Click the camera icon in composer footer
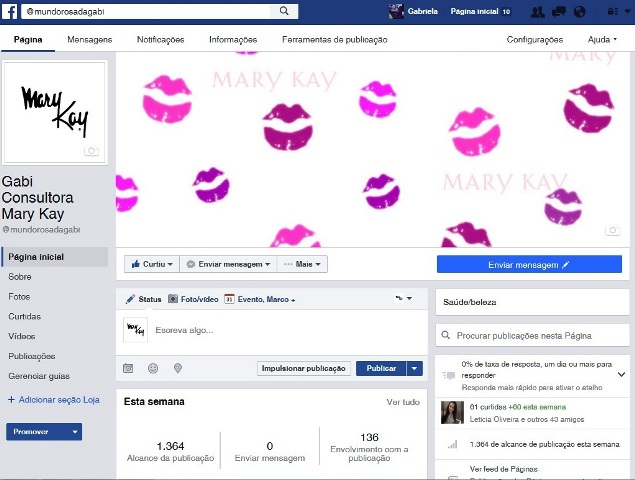 tap(128, 368)
